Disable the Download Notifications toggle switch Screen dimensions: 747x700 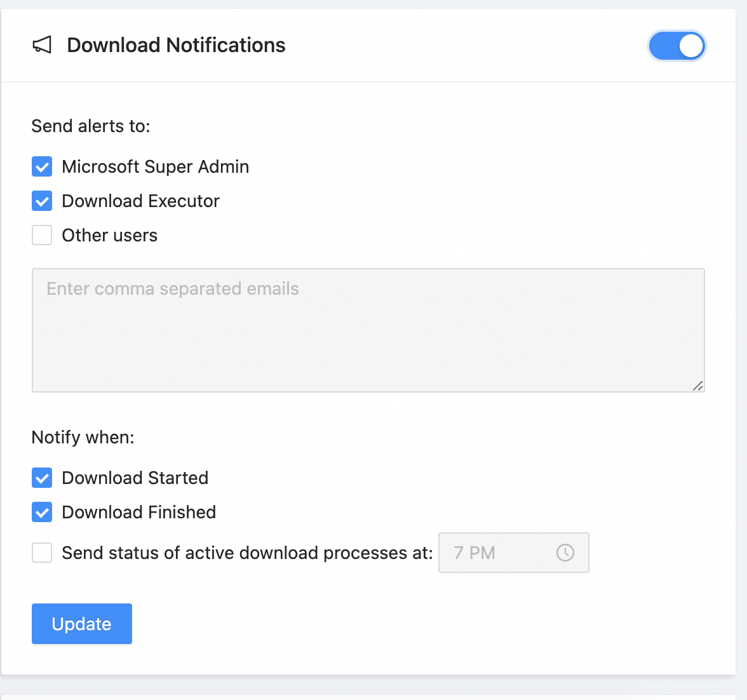tap(676, 46)
